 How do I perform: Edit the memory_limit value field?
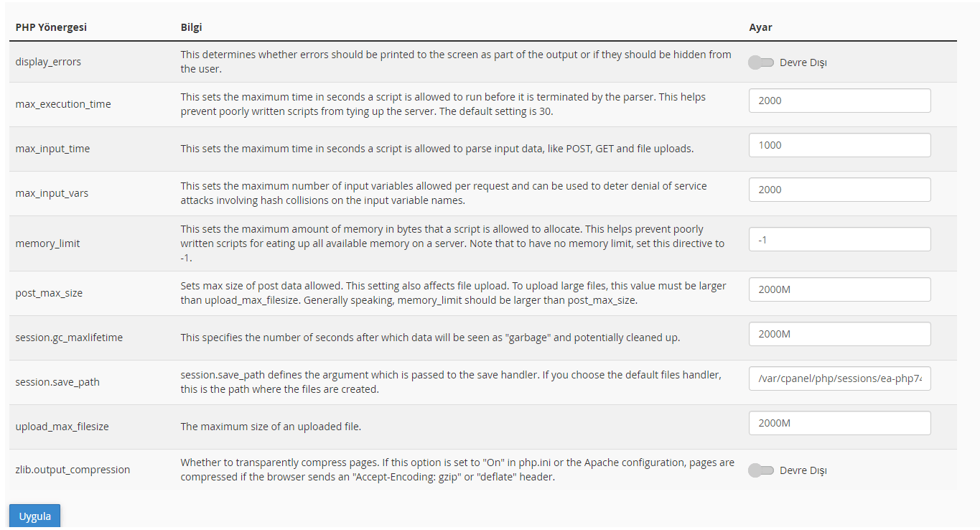(839, 239)
